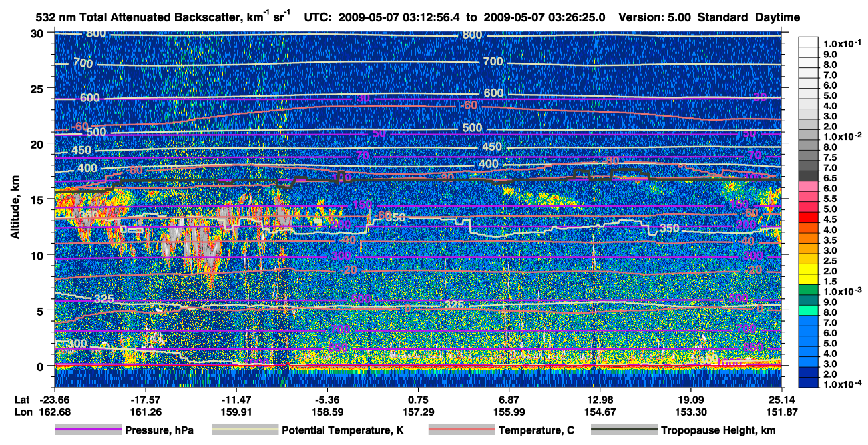Click the latitude value '-17.57'

coord(146,400)
